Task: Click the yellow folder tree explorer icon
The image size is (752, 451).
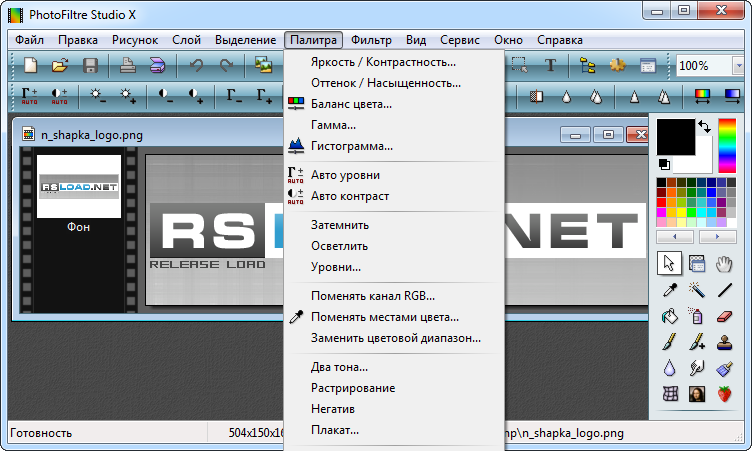Action: [x=588, y=66]
